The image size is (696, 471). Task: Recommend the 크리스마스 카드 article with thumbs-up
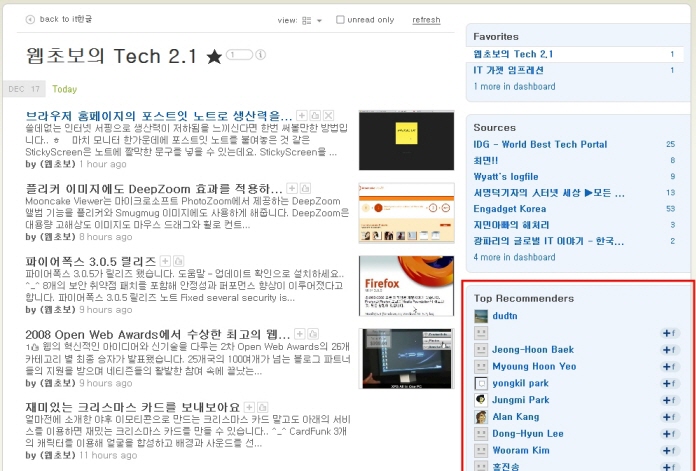point(263,407)
